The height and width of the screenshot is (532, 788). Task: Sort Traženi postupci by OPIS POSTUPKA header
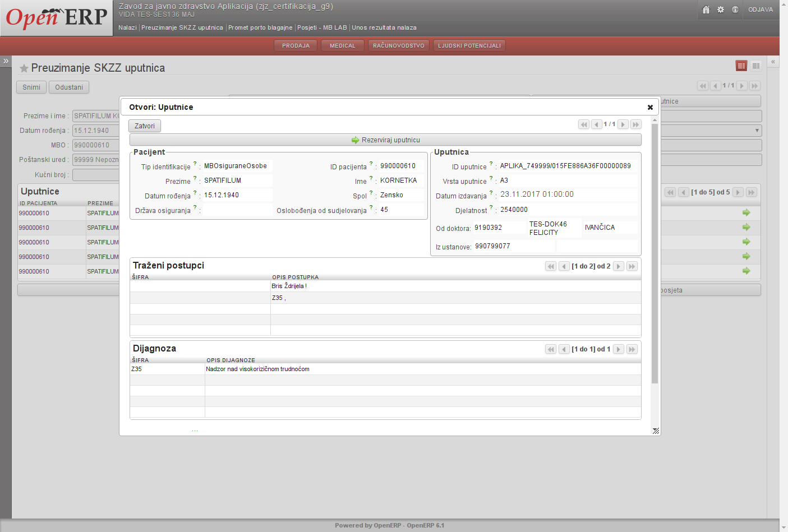click(x=296, y=277)
